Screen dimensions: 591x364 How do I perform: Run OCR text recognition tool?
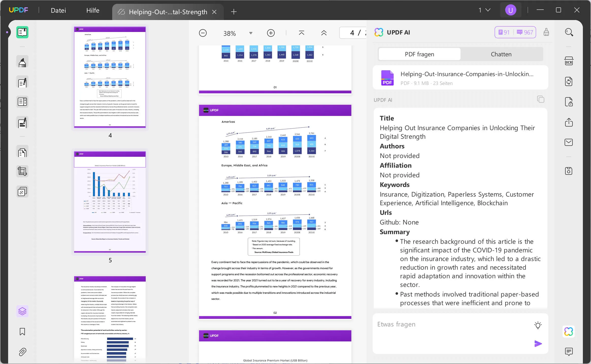point(569,61)
